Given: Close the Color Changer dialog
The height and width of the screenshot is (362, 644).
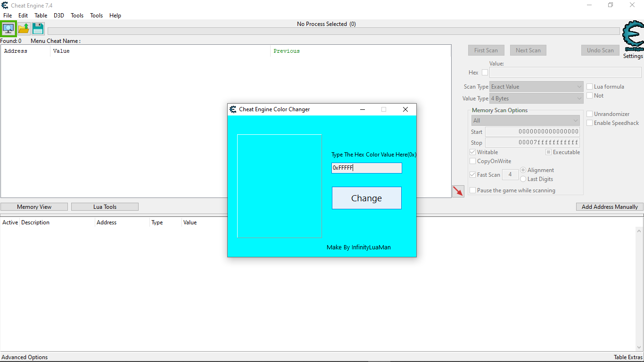Looking at the screenshot, I should point(405,109).
